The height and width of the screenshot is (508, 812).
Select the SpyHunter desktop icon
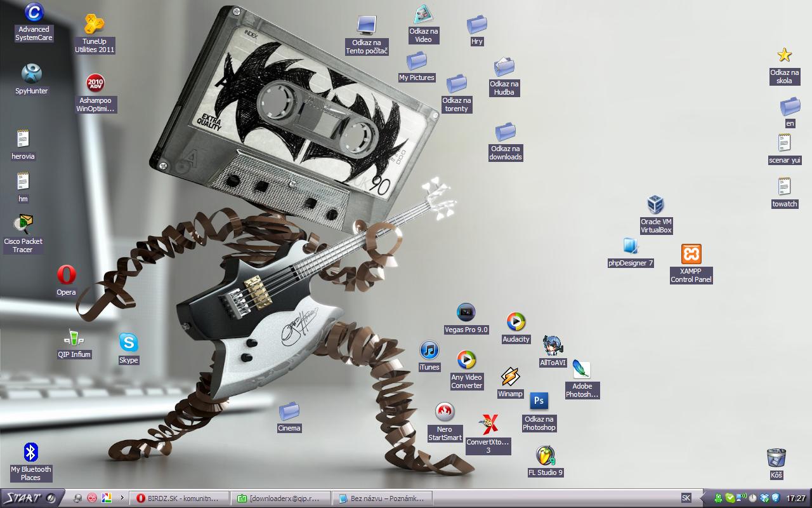pos(32,79)
